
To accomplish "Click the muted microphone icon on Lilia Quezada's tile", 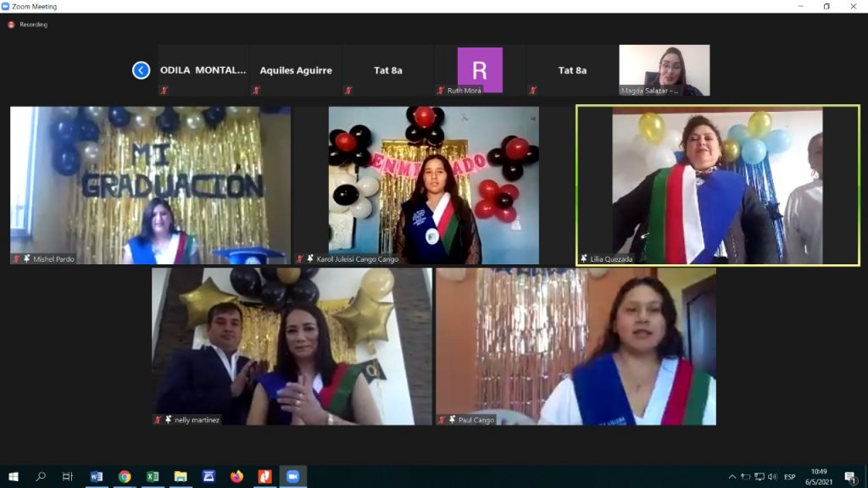I will tap(582, 257).
